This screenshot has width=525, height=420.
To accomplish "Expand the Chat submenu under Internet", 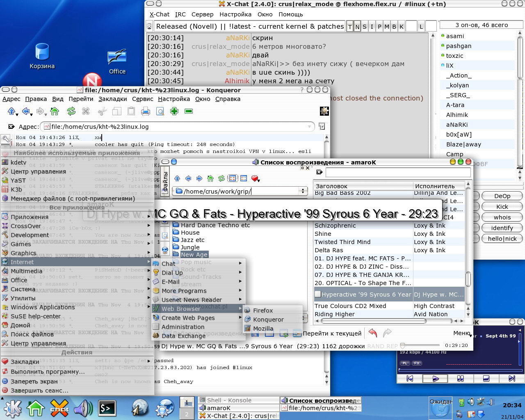I will pyautogui.click(x=199, y=264).
